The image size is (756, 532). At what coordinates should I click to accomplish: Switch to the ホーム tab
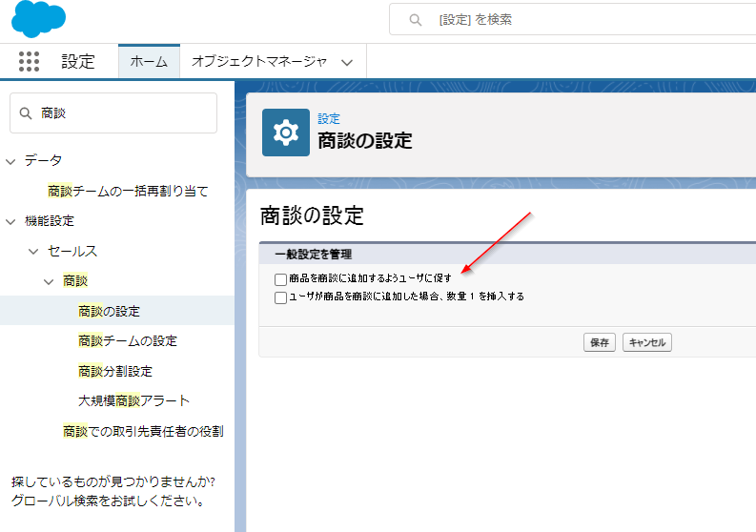pos(149,61)
